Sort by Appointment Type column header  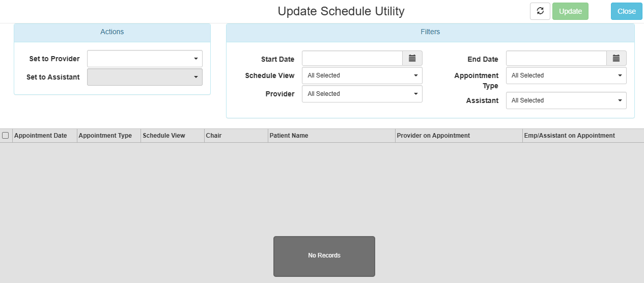(x=109, y=136)
